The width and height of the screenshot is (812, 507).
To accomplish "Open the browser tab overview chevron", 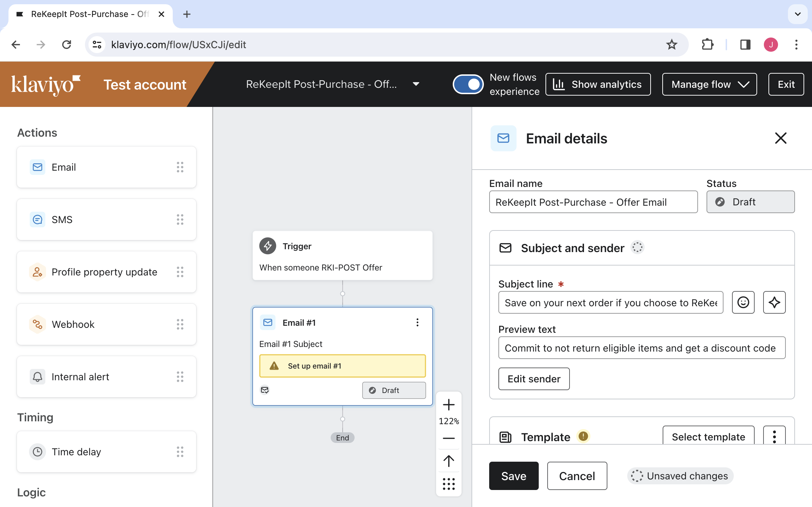I will pyautogui.click(x=797, y=14).
